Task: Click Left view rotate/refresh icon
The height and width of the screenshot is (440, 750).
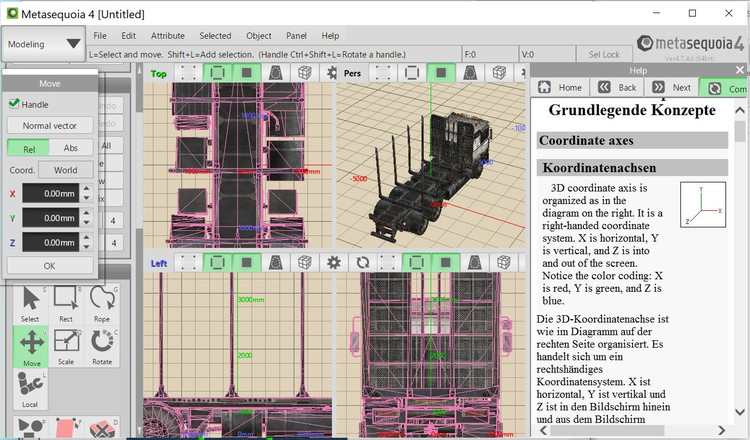Action: (x=363, y=262)
